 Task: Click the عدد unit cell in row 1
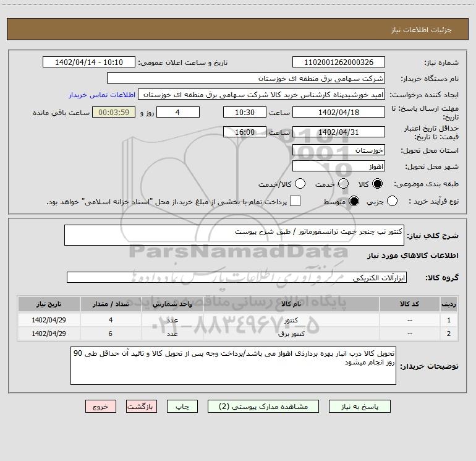pos(172,320)
